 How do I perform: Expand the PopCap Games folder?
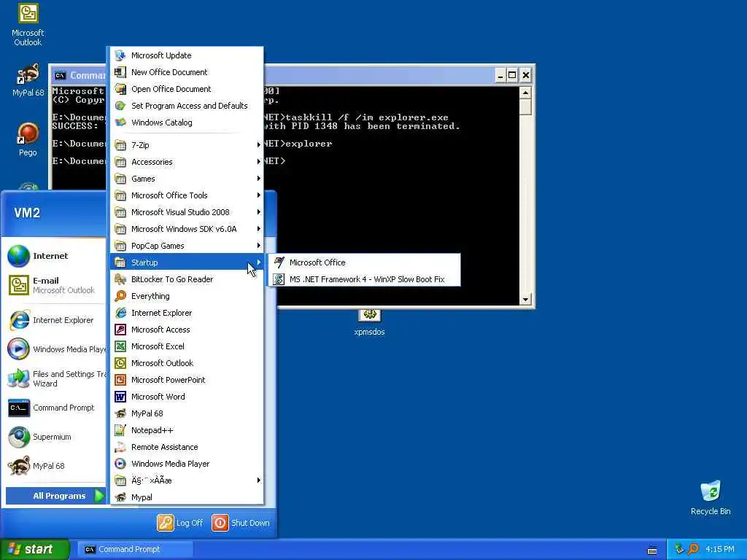point(187,246)
